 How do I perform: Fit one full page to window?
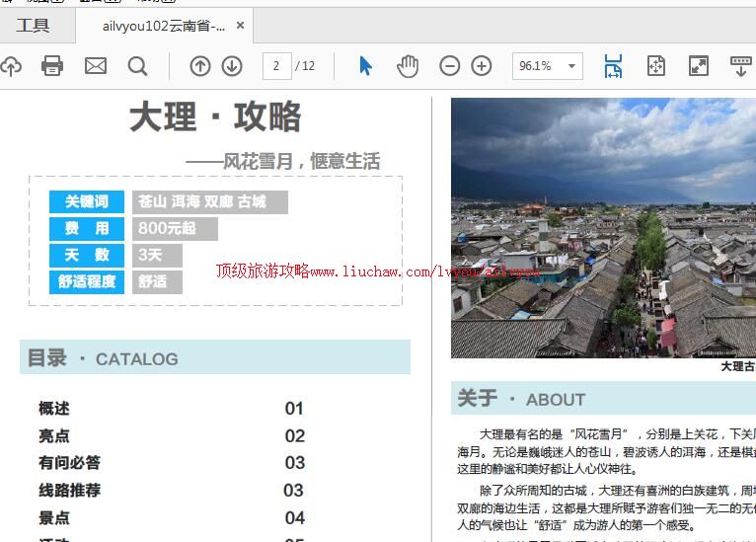point(656,66)
